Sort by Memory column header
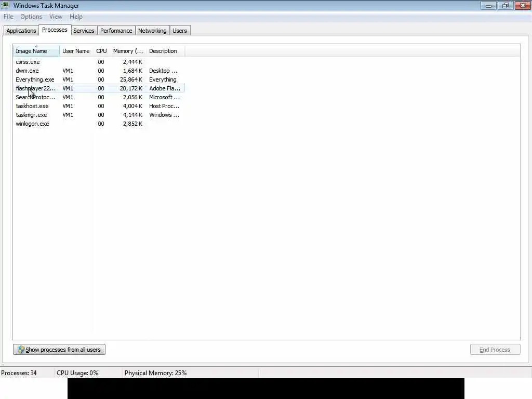Image resolution: width=532 pixels, height=399 pixels. tap(128, 51)
